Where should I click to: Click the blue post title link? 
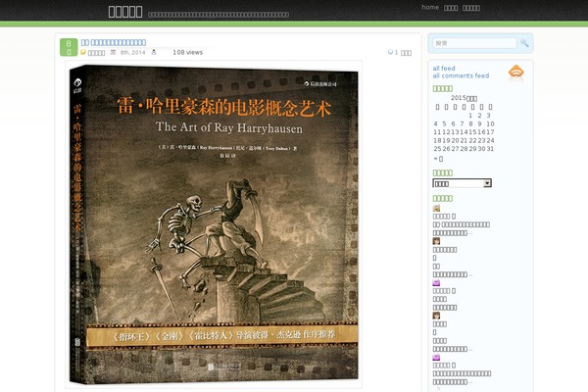[x=114, y=42]
